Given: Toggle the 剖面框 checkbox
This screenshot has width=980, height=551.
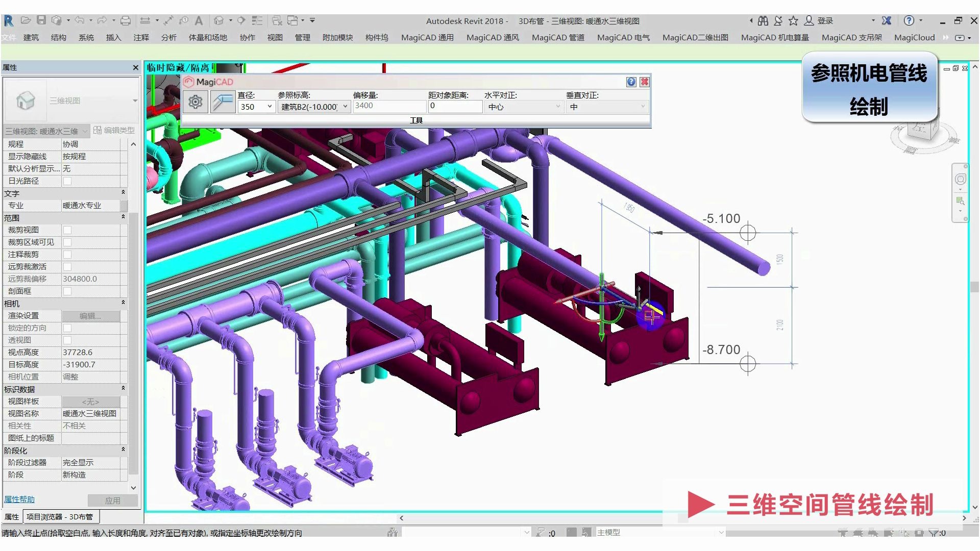Looking at the screenshot, I should tap(67, 291).
